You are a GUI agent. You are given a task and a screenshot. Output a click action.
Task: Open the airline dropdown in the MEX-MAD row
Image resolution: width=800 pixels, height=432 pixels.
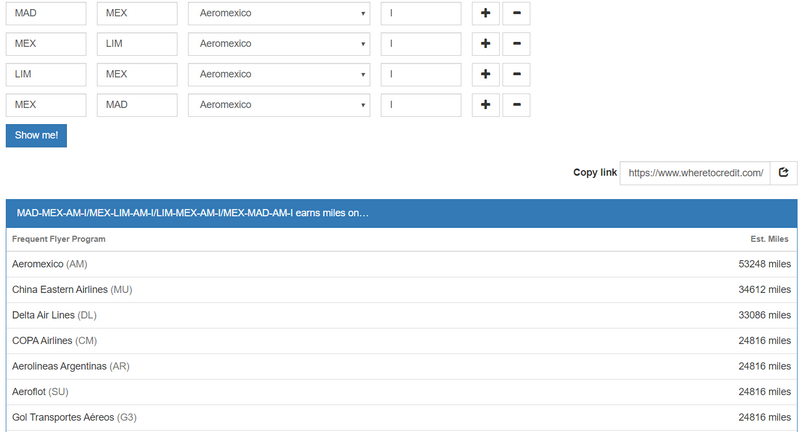coord(279,105)
